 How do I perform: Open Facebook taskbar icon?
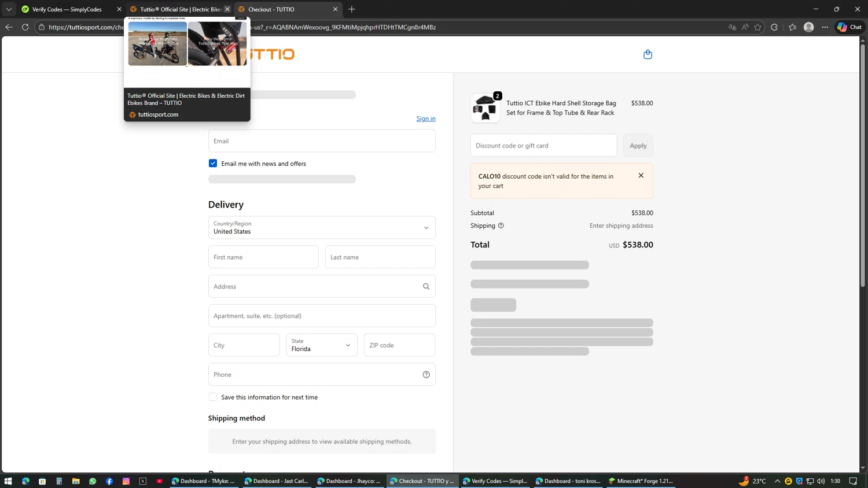click(109, 481)
